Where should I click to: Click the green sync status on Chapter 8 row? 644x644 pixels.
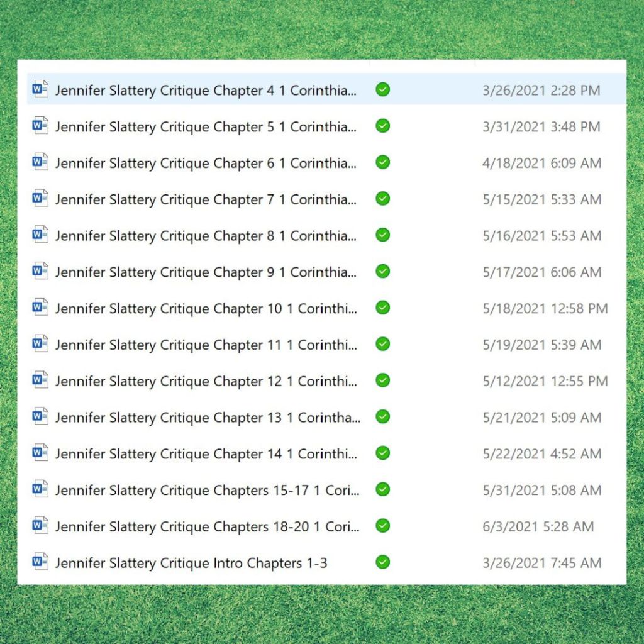click(x=382, y=235)
